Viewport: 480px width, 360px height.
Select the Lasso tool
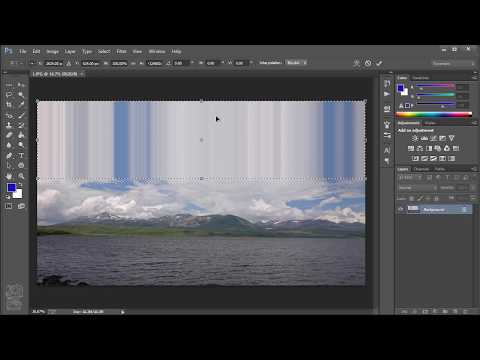click(9, 95)
